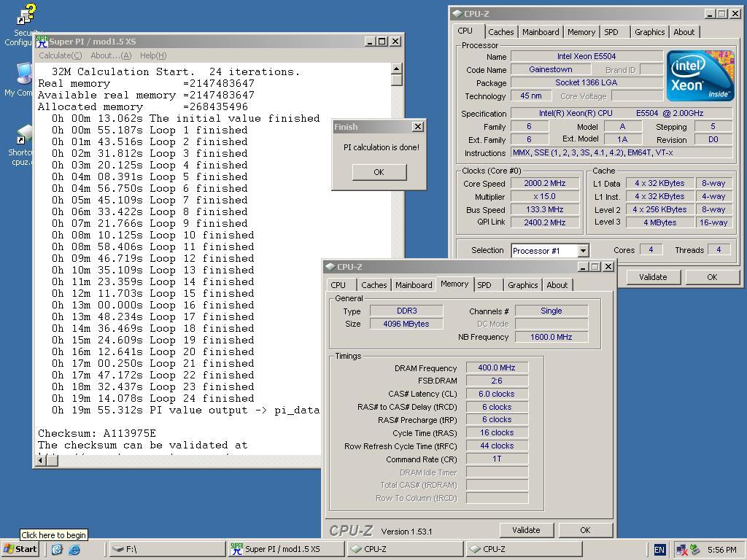Click OK in the memory CPU-Z window
This screenshot has width=747, height=560.
(585, 530)
